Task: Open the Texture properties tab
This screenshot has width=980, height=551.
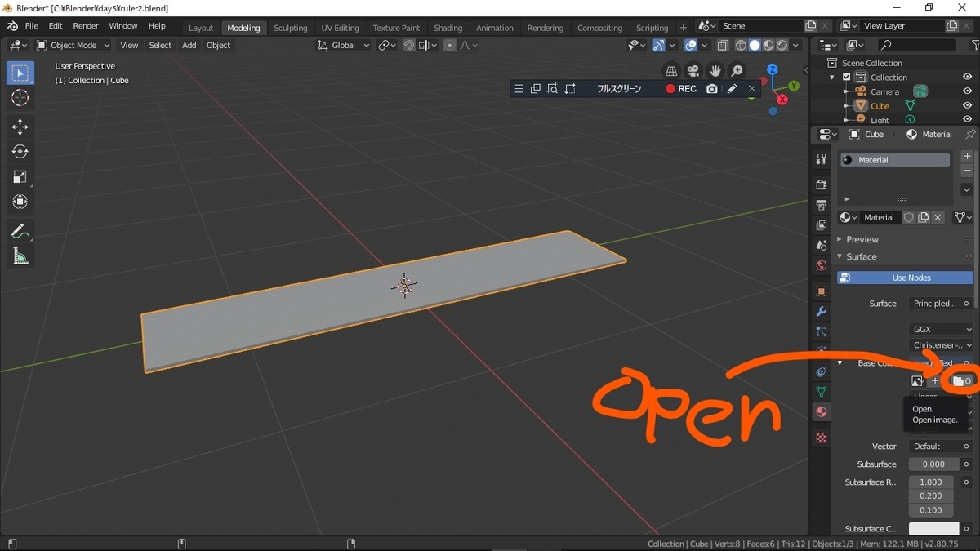Action: pyautogui.click(x=822, y=438)
